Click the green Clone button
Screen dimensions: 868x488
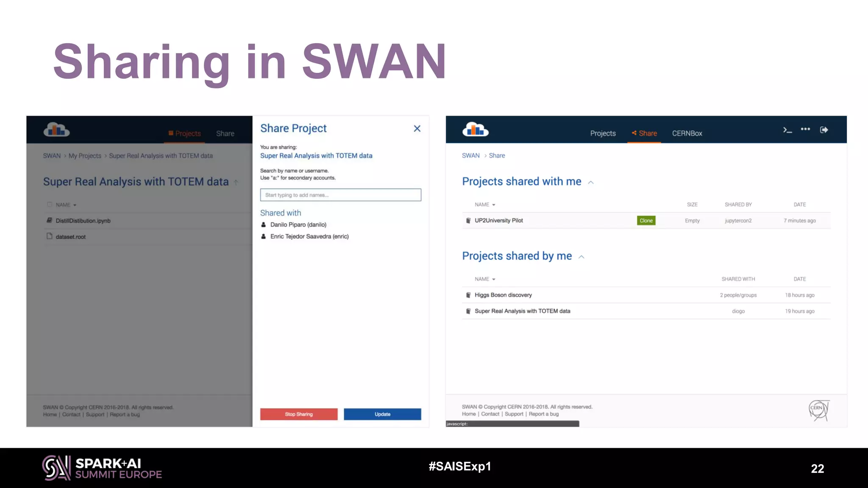(646, 221)
